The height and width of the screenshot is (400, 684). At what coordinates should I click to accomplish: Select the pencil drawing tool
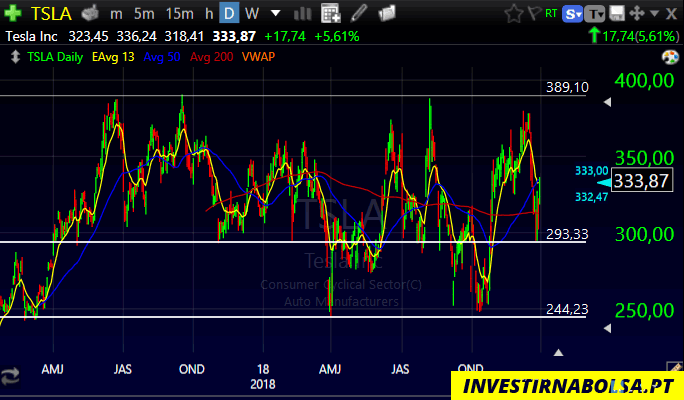pyautogui.click(x=359, y=14)
